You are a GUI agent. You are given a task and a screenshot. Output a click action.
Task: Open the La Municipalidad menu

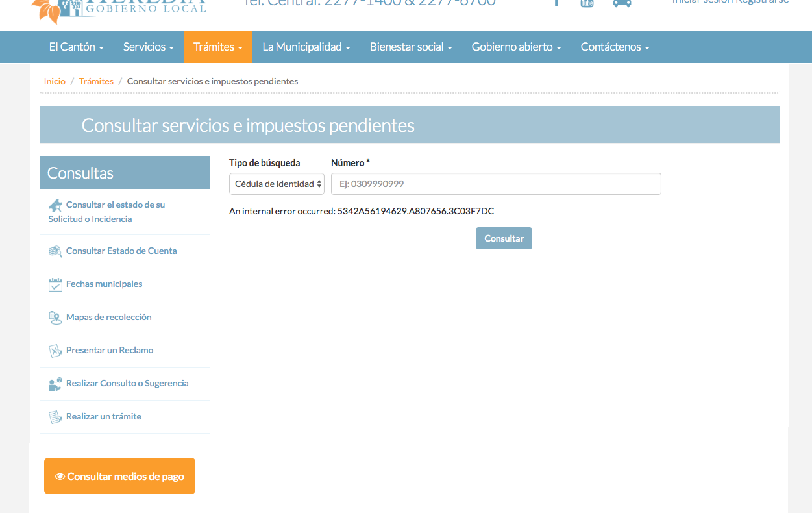pos(306,47)
